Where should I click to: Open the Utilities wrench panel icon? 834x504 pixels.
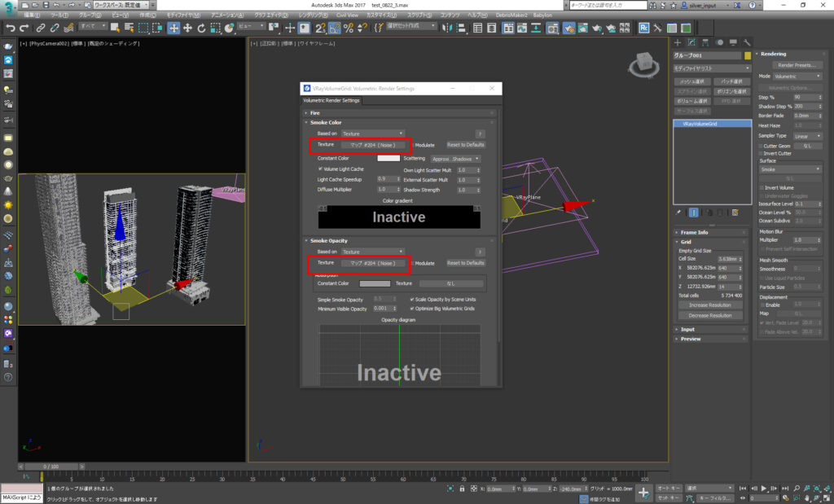tap(747, 42)
